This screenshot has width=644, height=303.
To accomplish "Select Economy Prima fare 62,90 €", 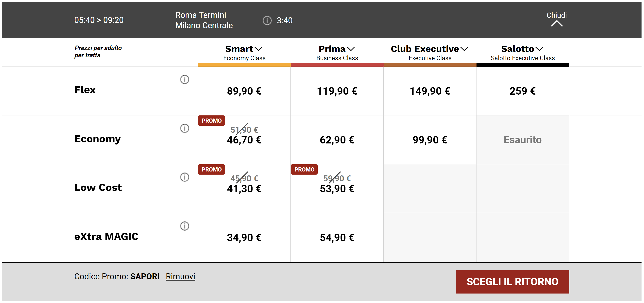I will click(337, 140).
